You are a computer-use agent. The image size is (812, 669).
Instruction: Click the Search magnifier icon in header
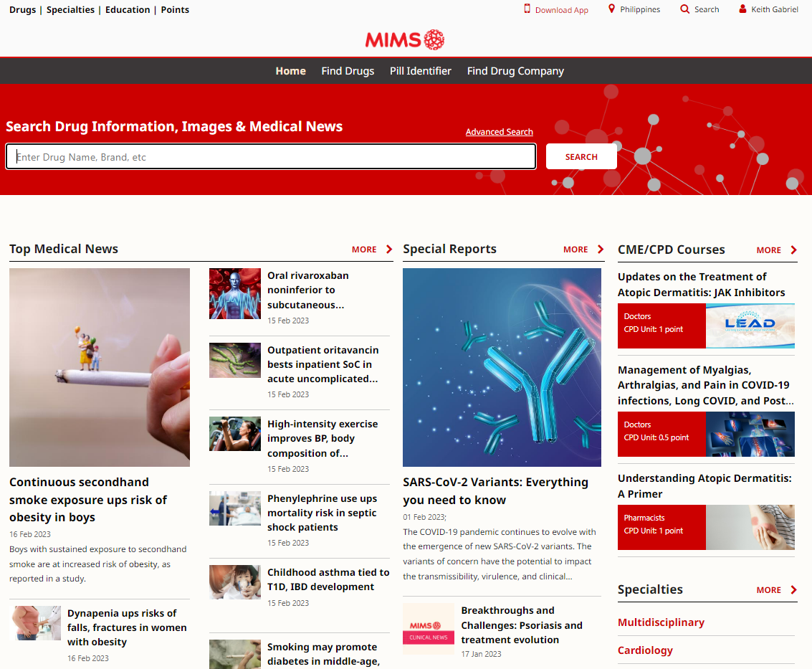tap(685, 9)
